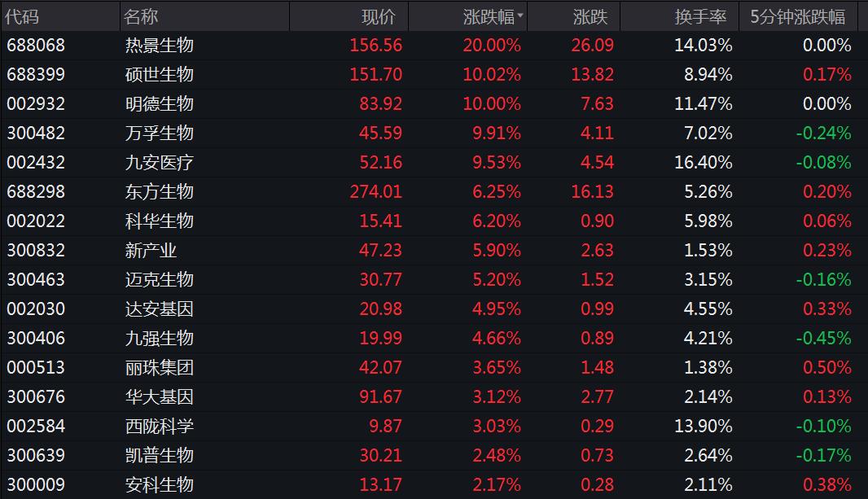Open 迈克生物 stock row
This screenshot has height=499, width=868.
160,280
